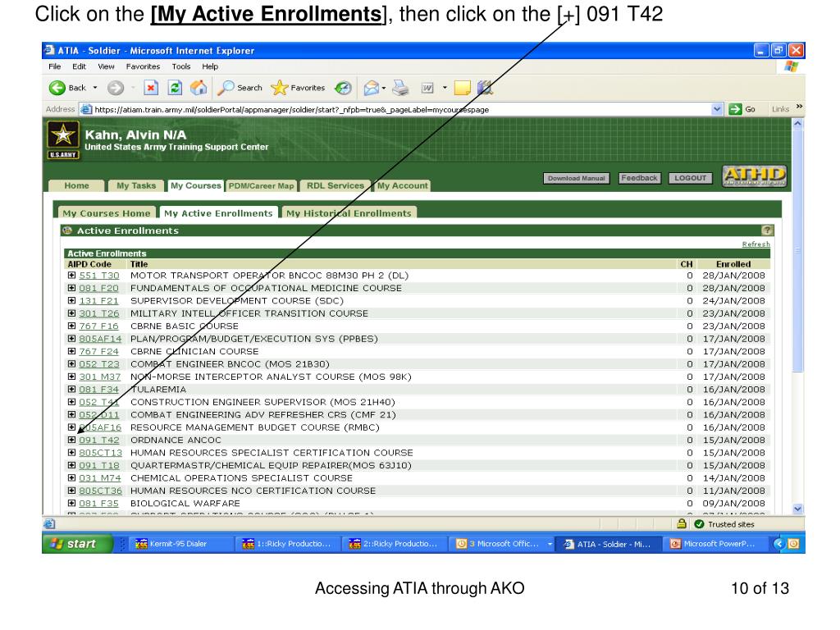Click the Windows start button
Image resolution: width=840 pixels, height=630 pixels.
(78, 544)
